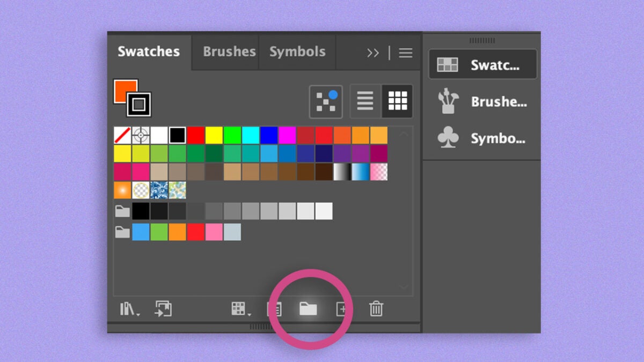The width and height of the screenshot is (644, 362).
Task: Open the Swatch Libraries menu dropdown
Action: tap(129, 309)
